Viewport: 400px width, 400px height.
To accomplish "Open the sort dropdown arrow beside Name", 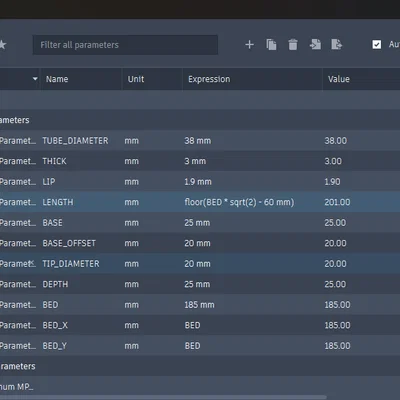I will 35,79.
